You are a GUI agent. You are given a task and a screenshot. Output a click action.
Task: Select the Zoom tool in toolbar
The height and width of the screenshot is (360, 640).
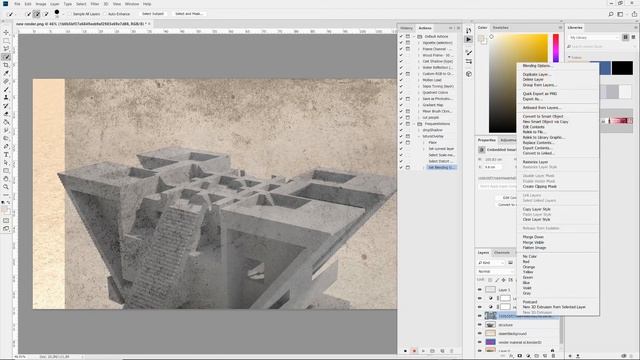click(x=6, y=187)
